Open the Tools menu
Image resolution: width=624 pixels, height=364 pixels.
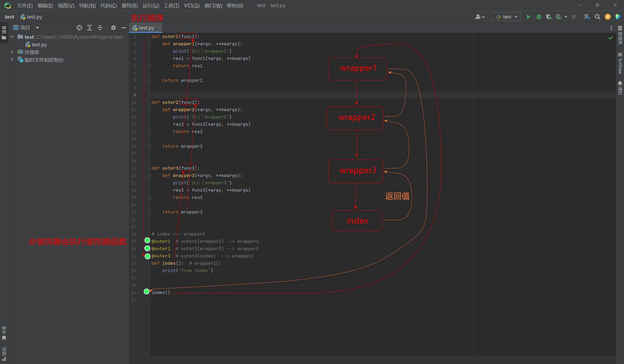coord(171,5)
